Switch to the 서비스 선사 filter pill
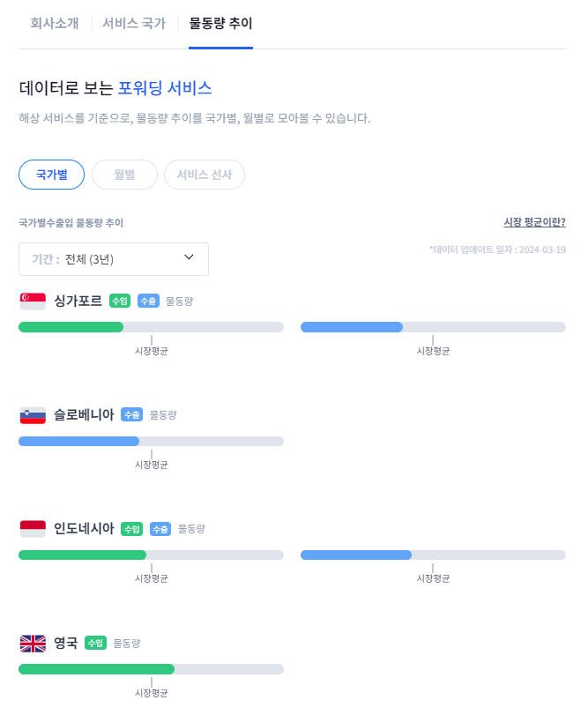 pos(205,175)
